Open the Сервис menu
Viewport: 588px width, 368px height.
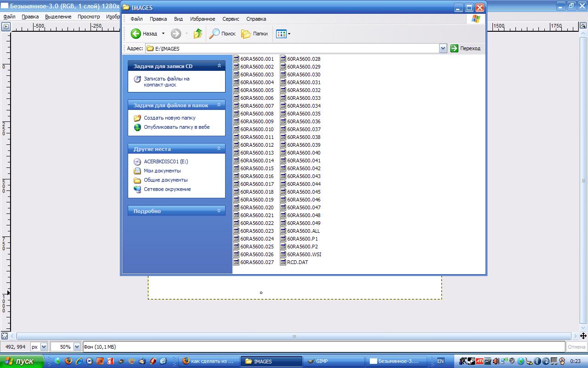(x=231, y=19)
